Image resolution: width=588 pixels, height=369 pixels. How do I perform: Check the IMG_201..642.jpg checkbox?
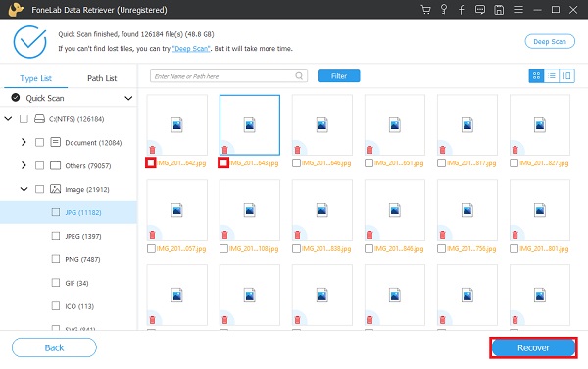[x=151, y=162]
